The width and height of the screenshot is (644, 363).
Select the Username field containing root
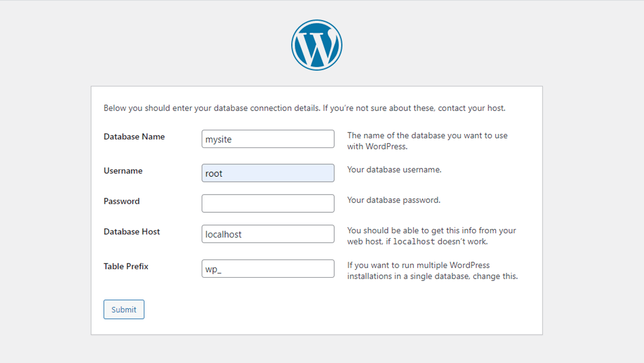[267, 173]
